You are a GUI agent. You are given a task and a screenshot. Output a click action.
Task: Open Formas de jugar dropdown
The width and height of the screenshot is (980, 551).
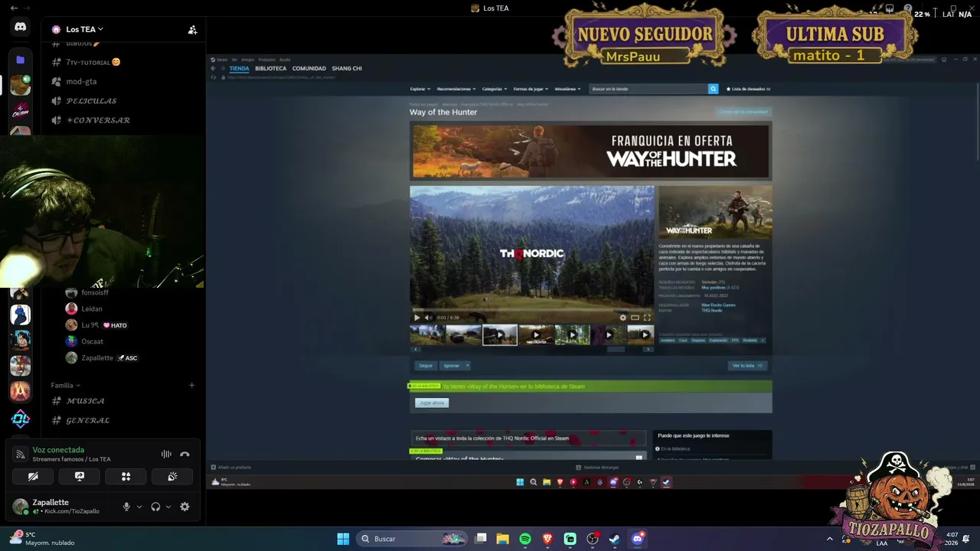point(531,89)
